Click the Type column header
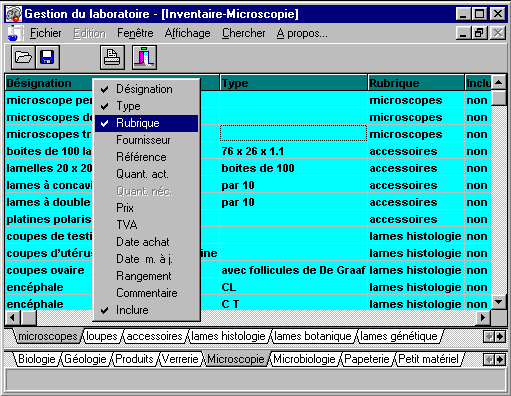This screenshot has height=396, width=511. [294, 83]
